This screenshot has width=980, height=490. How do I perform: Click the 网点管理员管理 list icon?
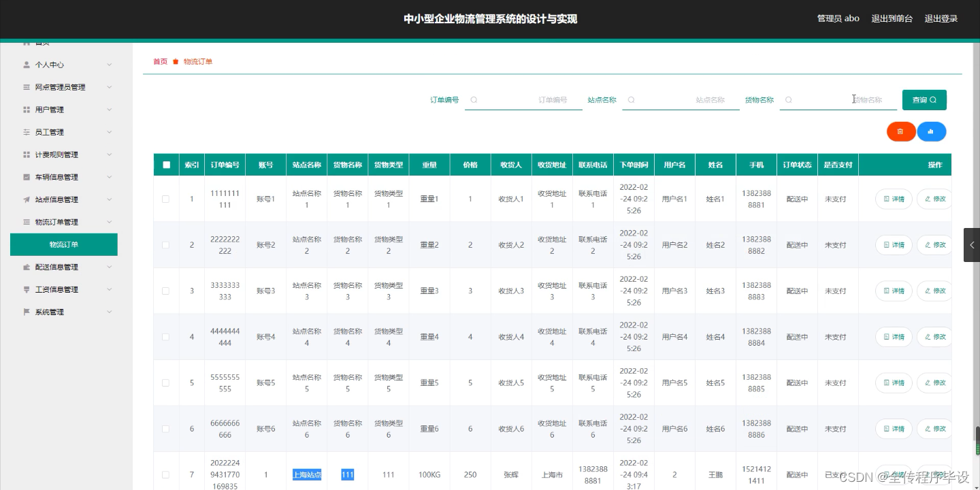[27, 87]
